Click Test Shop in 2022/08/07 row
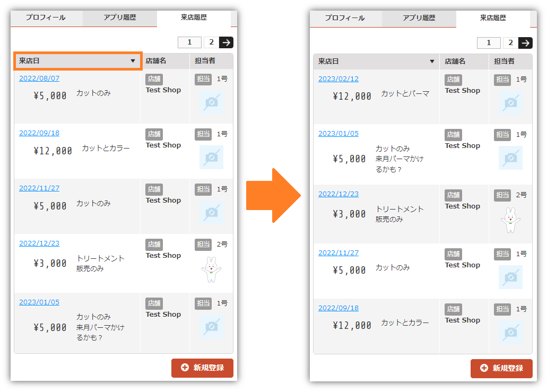The image size is (547, 392). [x=163, y=90]
